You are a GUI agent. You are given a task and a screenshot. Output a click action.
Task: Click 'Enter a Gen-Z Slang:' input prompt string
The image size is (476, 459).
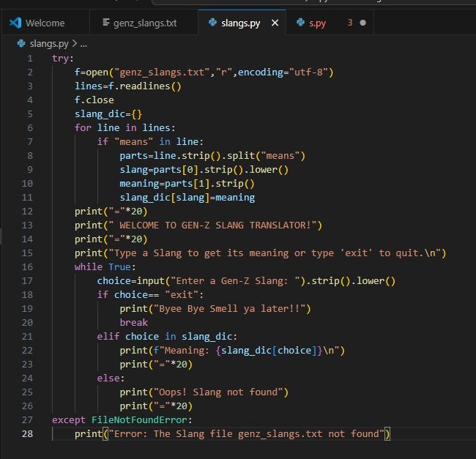click(235, 281)
